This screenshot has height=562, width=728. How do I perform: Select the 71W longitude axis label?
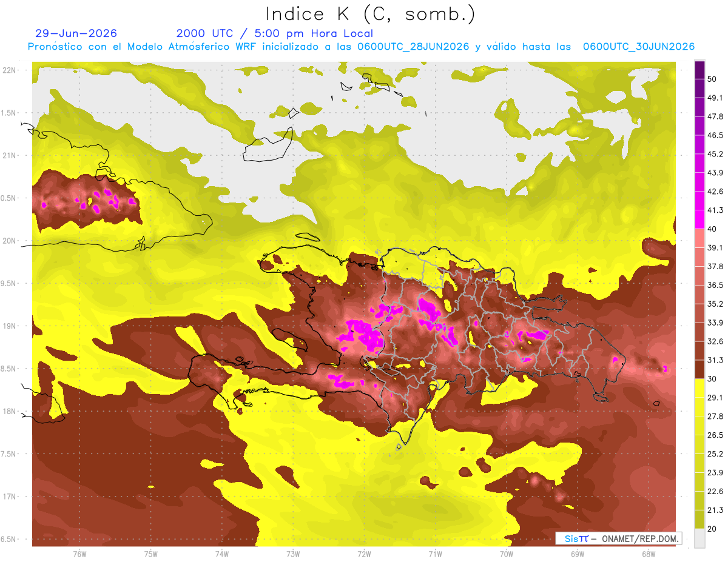[x=435, y=554]
